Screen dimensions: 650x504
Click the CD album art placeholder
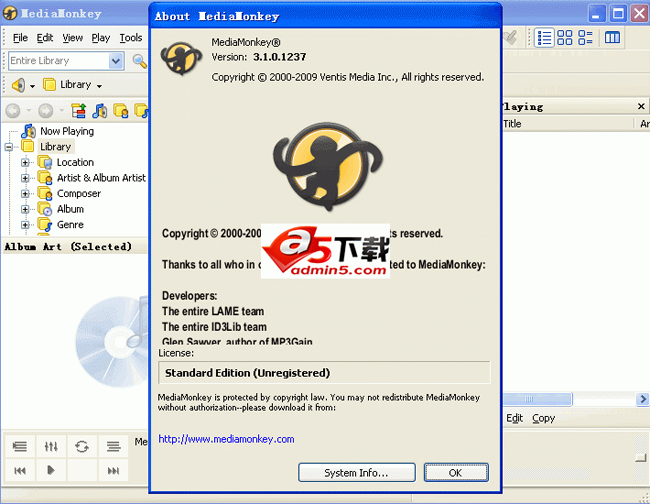point(113,340)
